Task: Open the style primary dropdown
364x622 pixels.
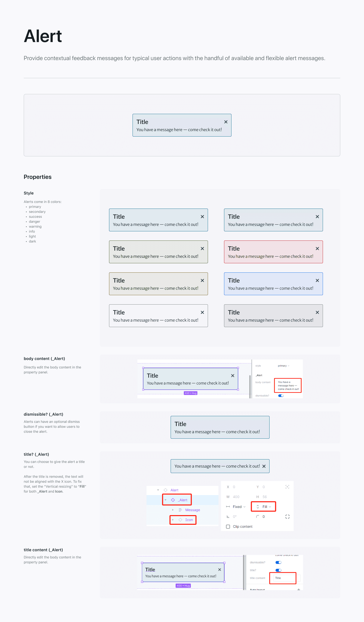Action: (283, 366)
